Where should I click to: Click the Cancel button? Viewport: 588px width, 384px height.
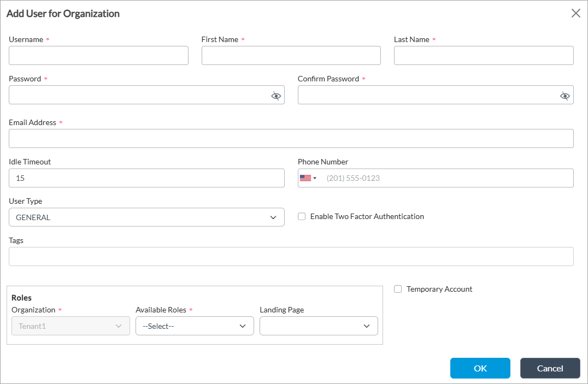[550, 368]
